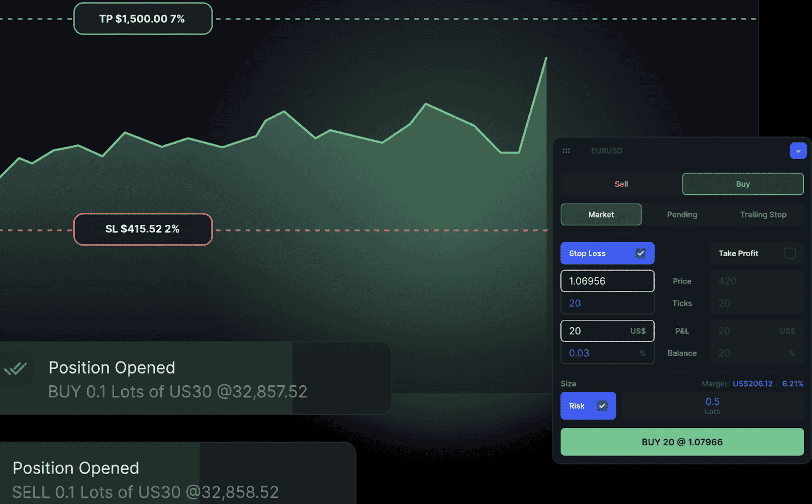
Task: Toggle the Stop Loss checkbox
Action: pos(640,253)
